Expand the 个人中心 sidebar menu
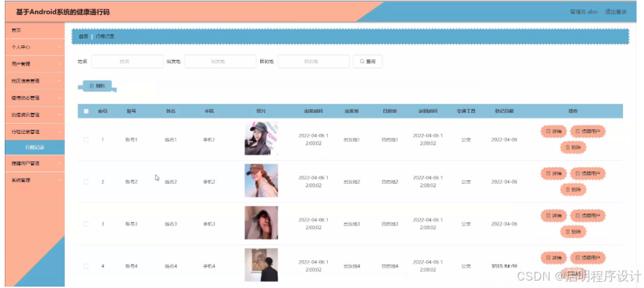This screenshot has height=288, width=644. point(35,47)
